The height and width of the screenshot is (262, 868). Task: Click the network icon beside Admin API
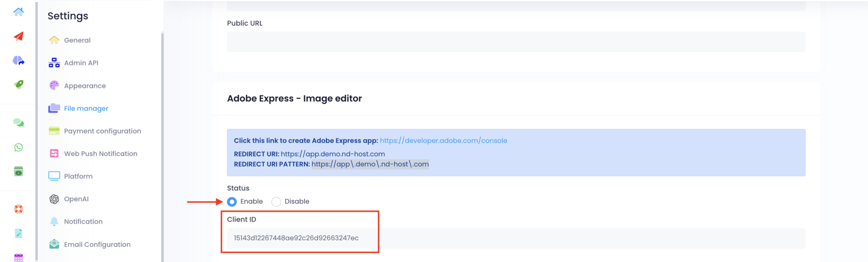54,63
